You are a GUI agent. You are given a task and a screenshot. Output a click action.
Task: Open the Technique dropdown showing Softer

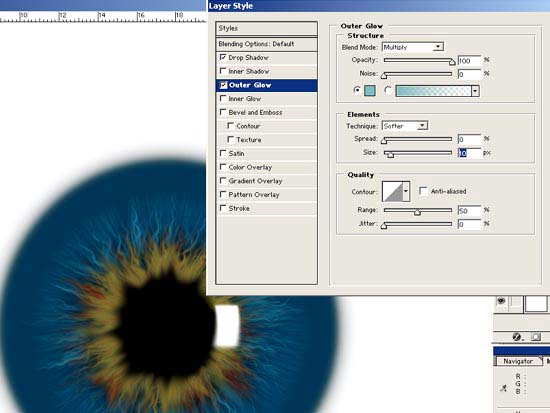405,126
